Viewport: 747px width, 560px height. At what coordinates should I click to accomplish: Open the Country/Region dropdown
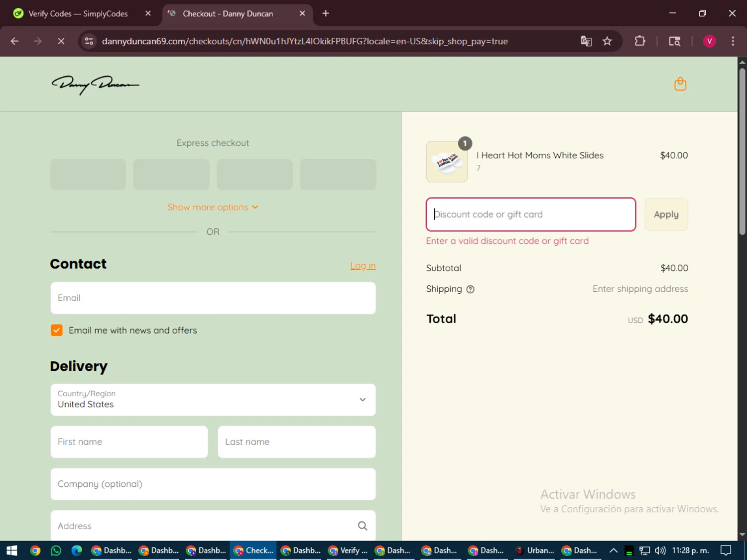click(213, 400)
